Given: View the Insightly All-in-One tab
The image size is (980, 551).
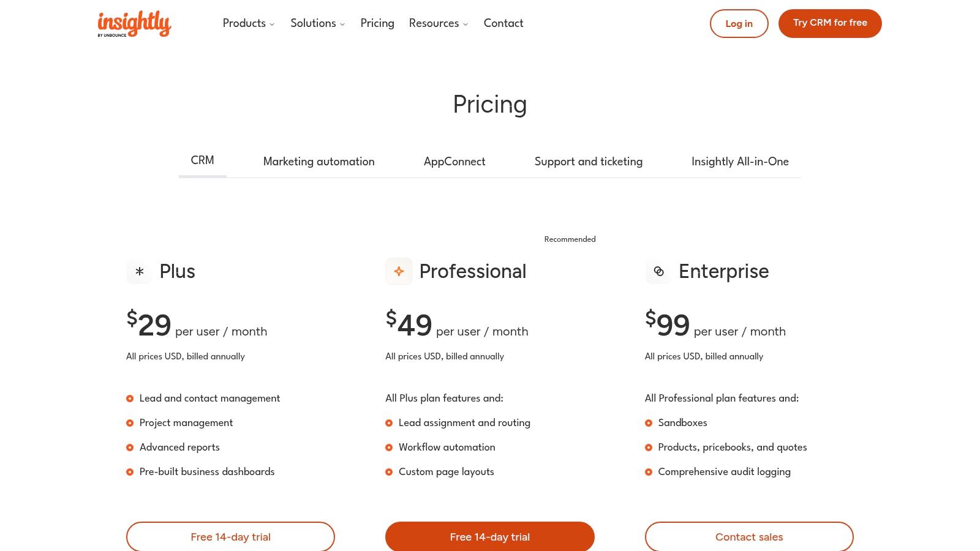Looking at the screenshot, I should tap(740, 162).
